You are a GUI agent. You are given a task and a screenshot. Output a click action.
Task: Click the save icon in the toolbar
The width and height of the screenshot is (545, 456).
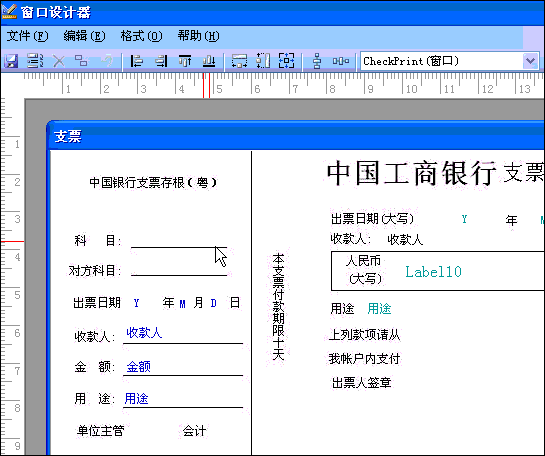pos(11,61)
